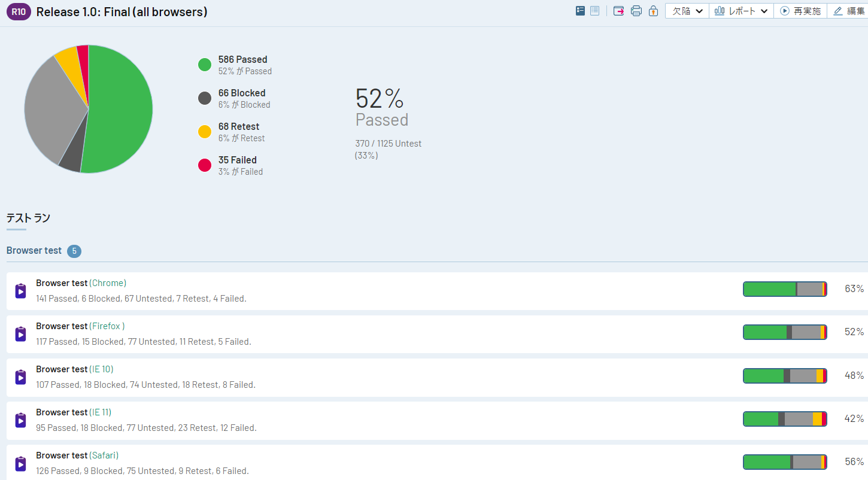Image resolution: width=868 pixels, height=480 pixels.
Task: Open the Browser test (IE 11) run
Action: pos(74,412)
